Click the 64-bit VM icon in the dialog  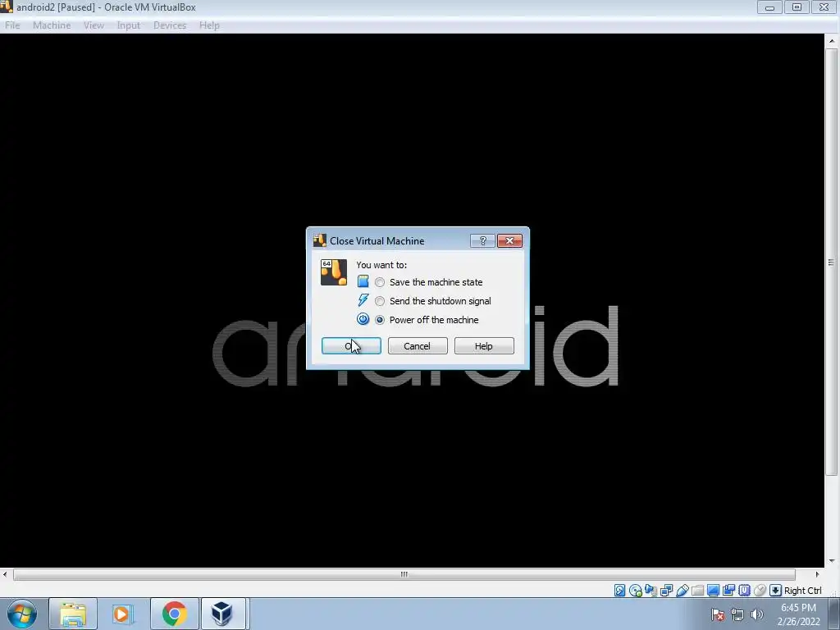coord(334,272)
